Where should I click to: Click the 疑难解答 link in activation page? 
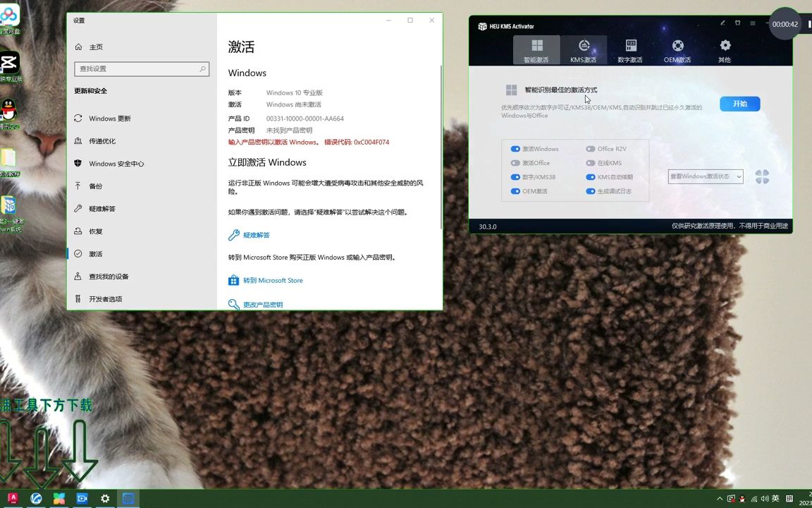click(257, 235)
